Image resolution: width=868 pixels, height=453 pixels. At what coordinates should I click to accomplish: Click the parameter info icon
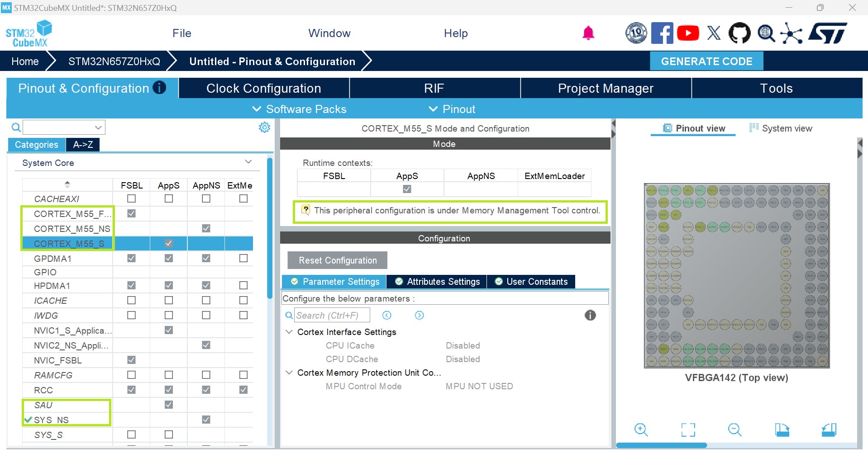coord(590,315)
